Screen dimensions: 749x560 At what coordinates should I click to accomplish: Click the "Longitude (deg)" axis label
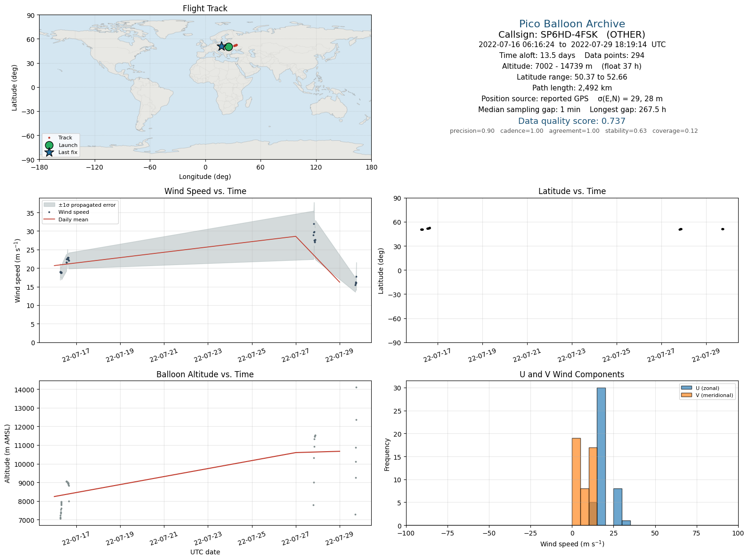click(x=205, y=177)
